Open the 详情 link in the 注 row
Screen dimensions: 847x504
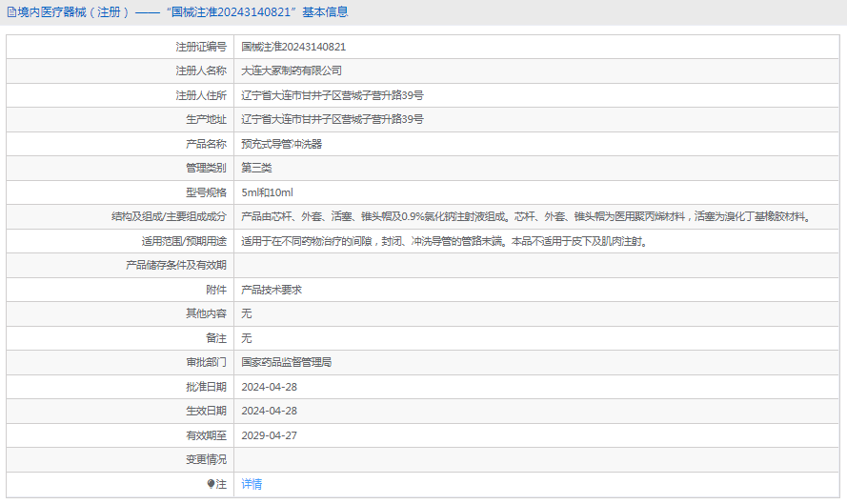tap(252, 484)
